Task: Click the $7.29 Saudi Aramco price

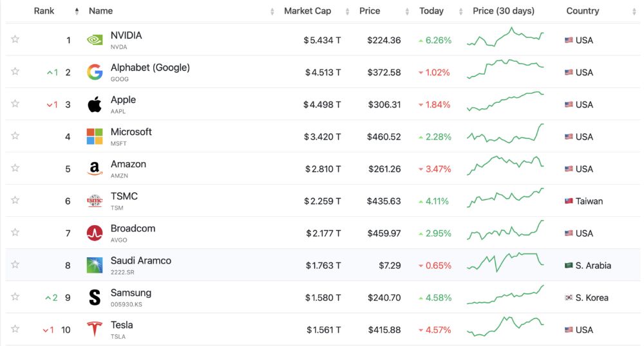Action: click(x=390, y=265)
